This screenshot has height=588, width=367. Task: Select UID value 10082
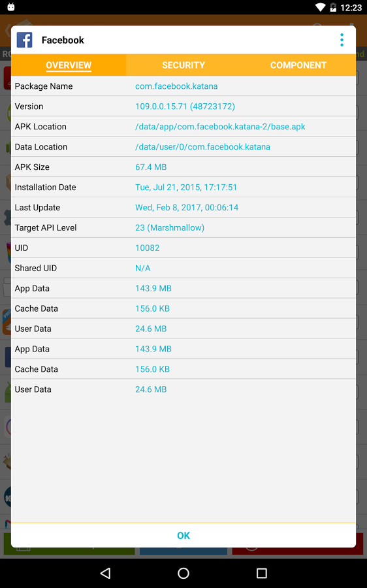click(x=147, y=248)
